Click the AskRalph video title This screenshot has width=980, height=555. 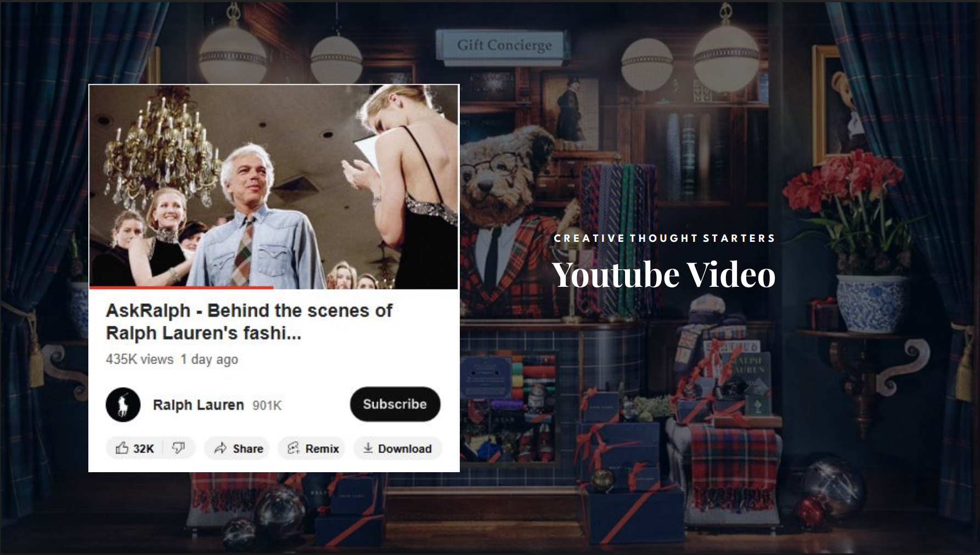tap(249, 321)
